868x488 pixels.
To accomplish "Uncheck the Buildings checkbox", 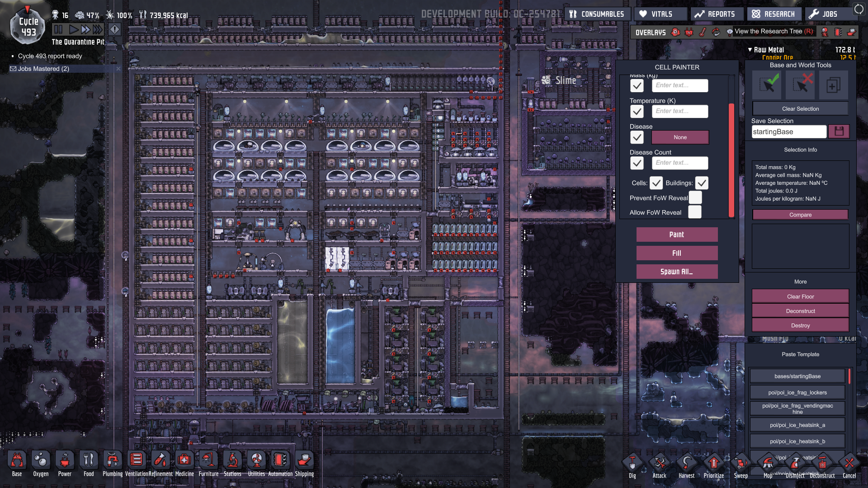I will coord(701,183).
